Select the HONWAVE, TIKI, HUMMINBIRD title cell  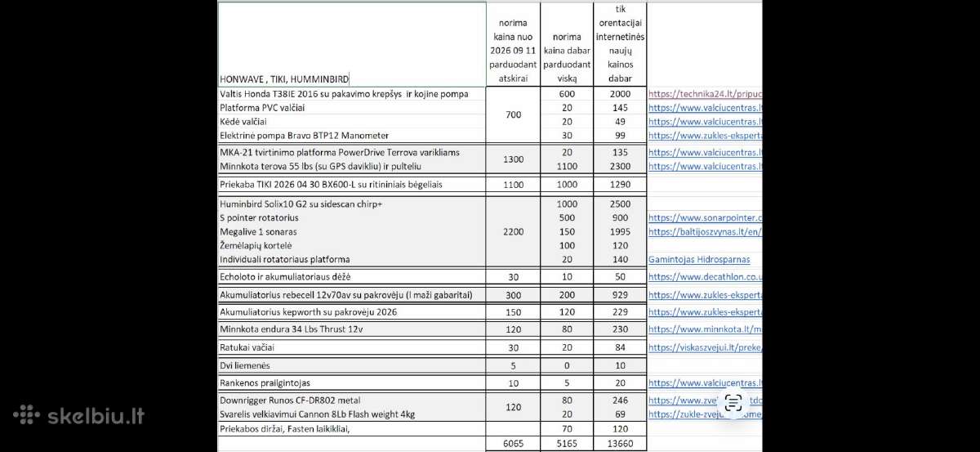pyautogui.click(x=352, y=44)
